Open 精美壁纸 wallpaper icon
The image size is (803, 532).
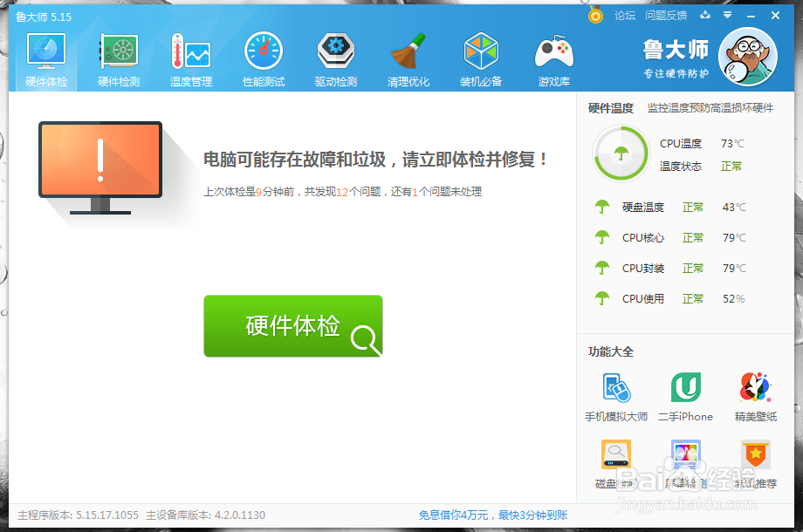[x=755, y=388]
